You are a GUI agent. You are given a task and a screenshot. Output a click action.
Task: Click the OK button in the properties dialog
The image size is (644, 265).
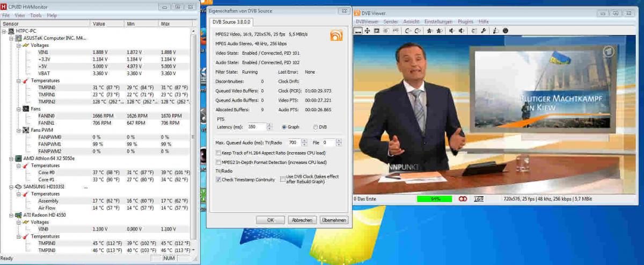(270, 220)
